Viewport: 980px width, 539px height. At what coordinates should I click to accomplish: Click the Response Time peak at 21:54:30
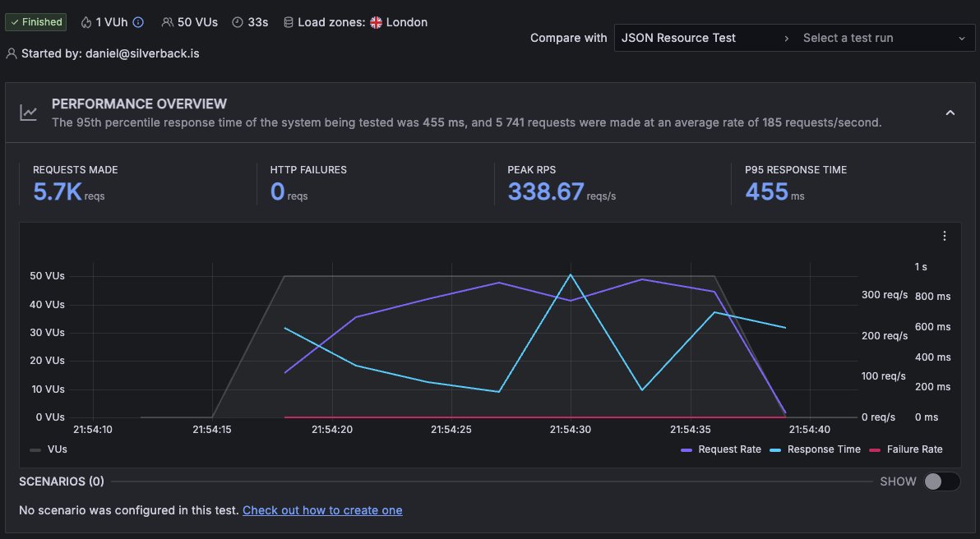click(x=571, y=274)
